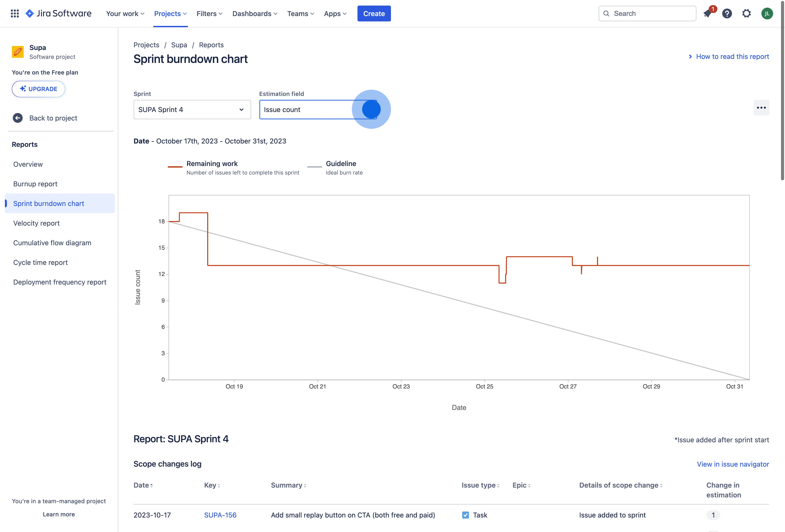Click the Reports breadcrumb link
Image resolution: width=785 pixels, height=532 pixels.
click(211, 45)
